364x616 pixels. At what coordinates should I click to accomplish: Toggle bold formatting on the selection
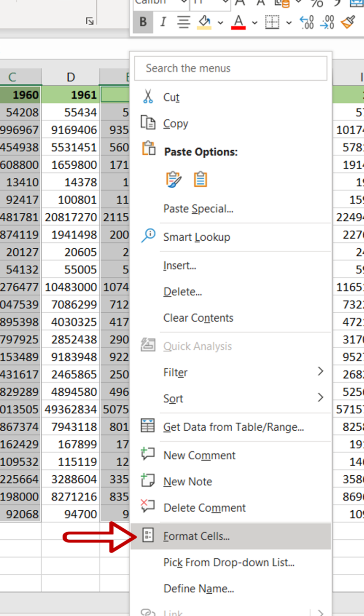click(x=143, y=22)
